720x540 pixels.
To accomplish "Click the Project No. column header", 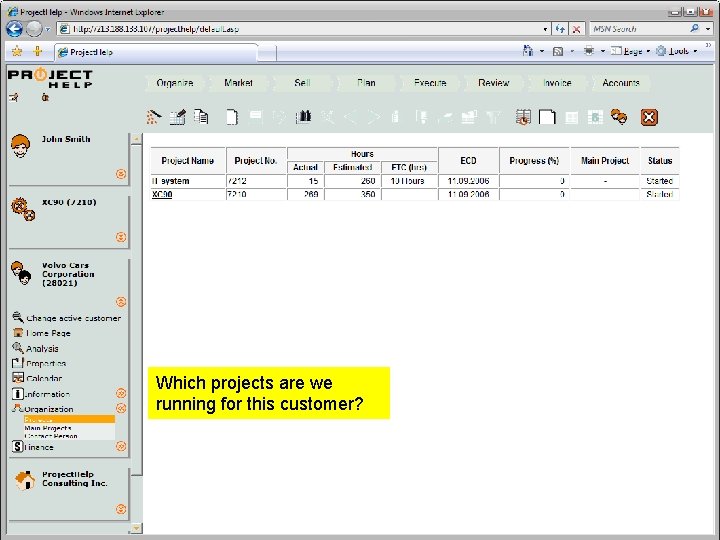I will click(256, 161).
